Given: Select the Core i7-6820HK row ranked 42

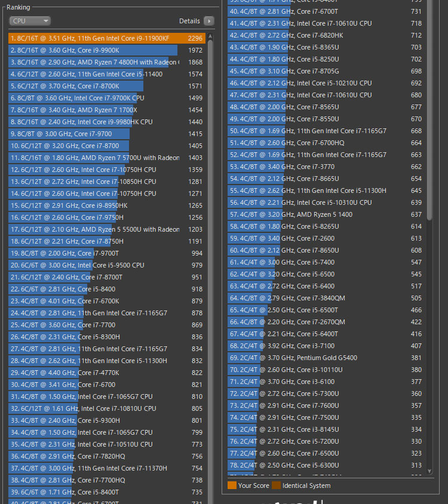Looking at the screenshot, I should [x=326, y=35].
